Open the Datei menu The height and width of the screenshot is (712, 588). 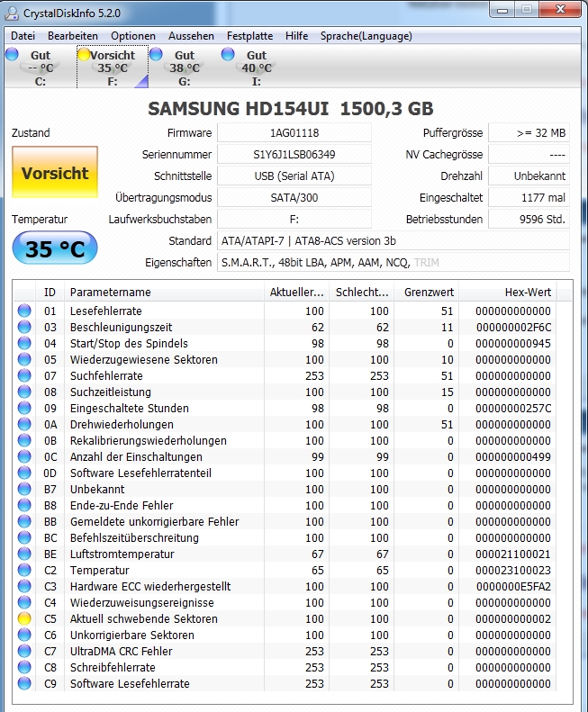(x=23, y=36)
